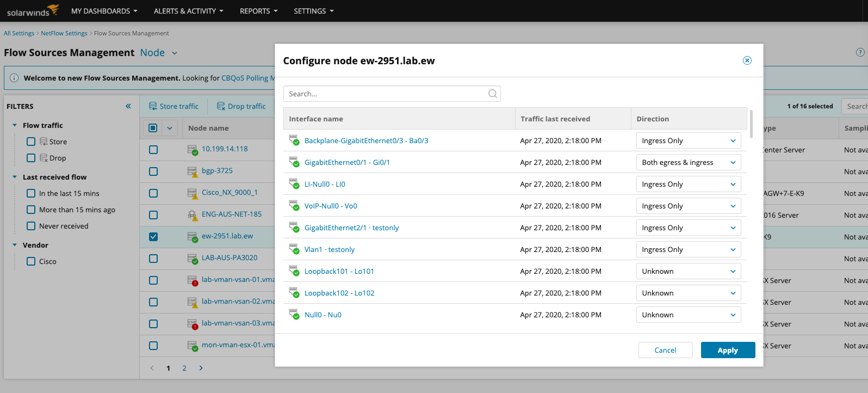The width and height of the screenshot is (868, 393).
Task: Click the GigabitEthernet0/1 interface status icon
Action: [x=294, y=162]
